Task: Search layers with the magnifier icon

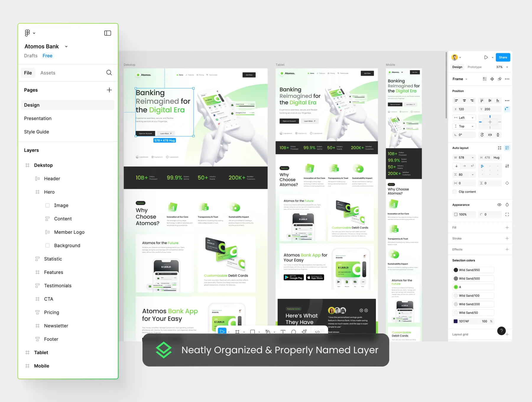Action: click(x=109, y=73)
